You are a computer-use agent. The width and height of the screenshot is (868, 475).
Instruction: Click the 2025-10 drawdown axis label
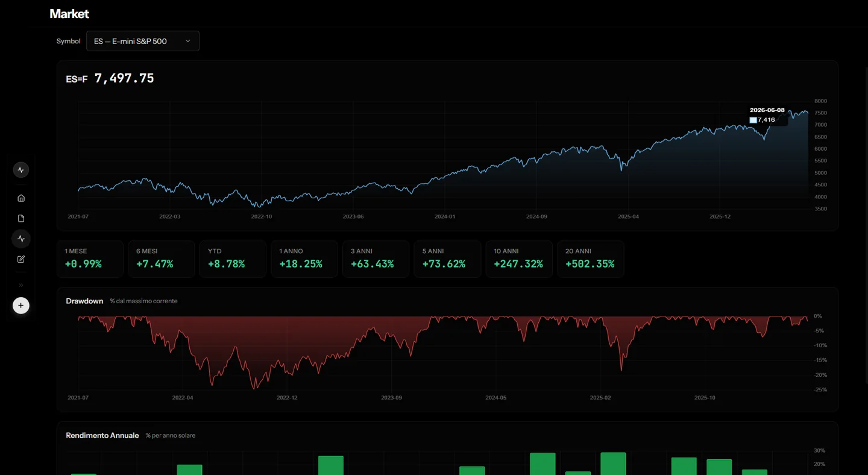point(705,398)
